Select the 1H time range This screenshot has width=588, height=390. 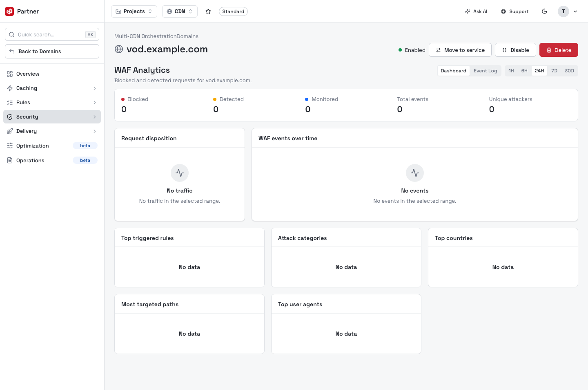point(511,71)
